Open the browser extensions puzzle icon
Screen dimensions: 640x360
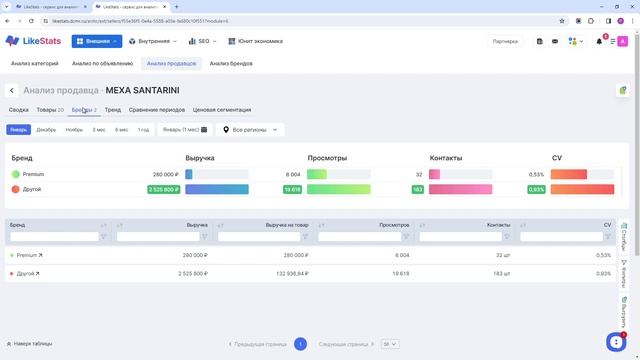pos(591,21)
